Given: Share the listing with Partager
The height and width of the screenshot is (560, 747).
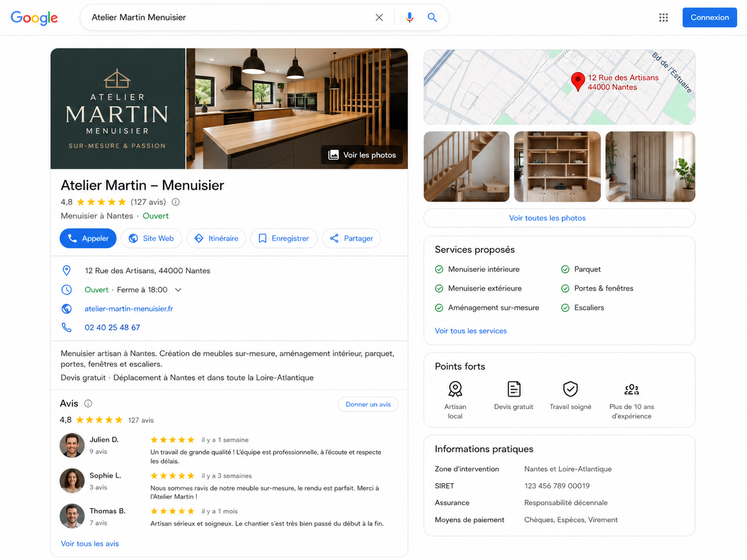Looking at the screenshot, I should tap(351, 238).
